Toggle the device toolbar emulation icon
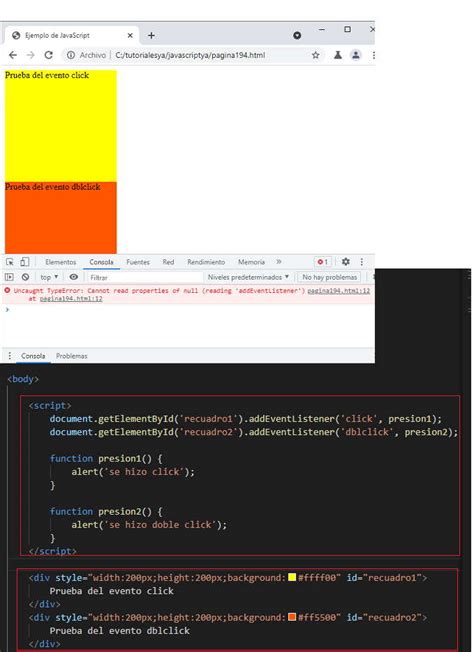Screen dimensions: 474x652 25,262
